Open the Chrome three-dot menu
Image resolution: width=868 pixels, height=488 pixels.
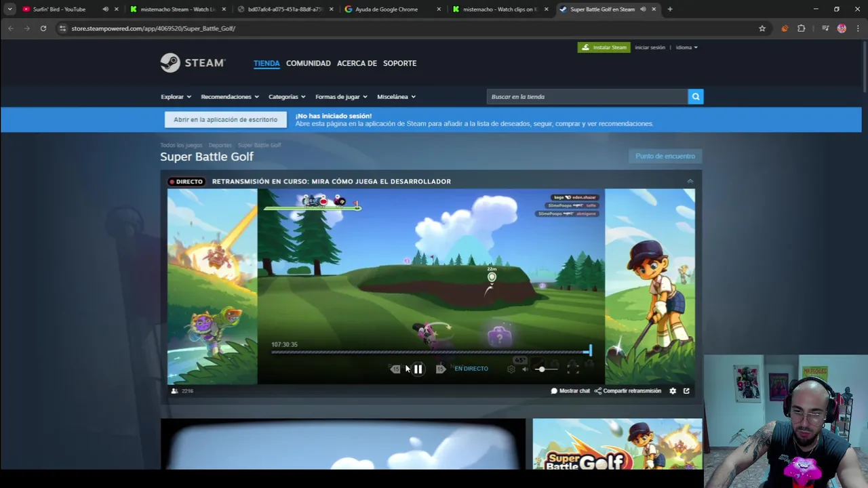[858, 28]
